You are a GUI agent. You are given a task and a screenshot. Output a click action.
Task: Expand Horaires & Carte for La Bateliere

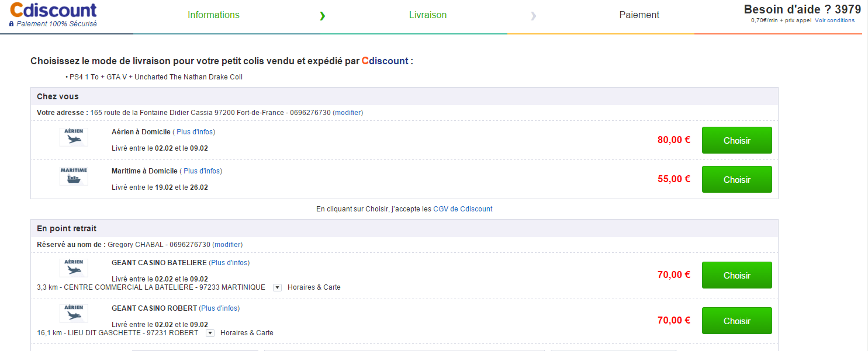(277, 287)
